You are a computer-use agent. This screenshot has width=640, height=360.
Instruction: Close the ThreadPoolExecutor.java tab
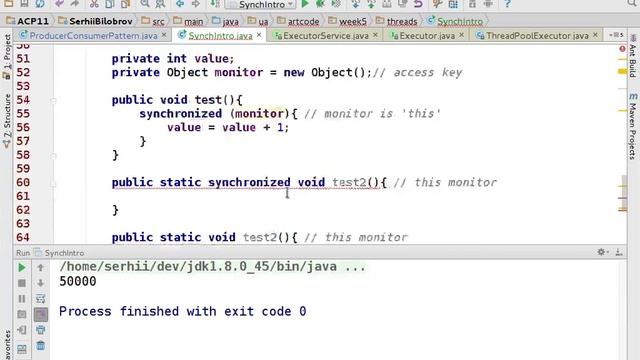point(595,35)
